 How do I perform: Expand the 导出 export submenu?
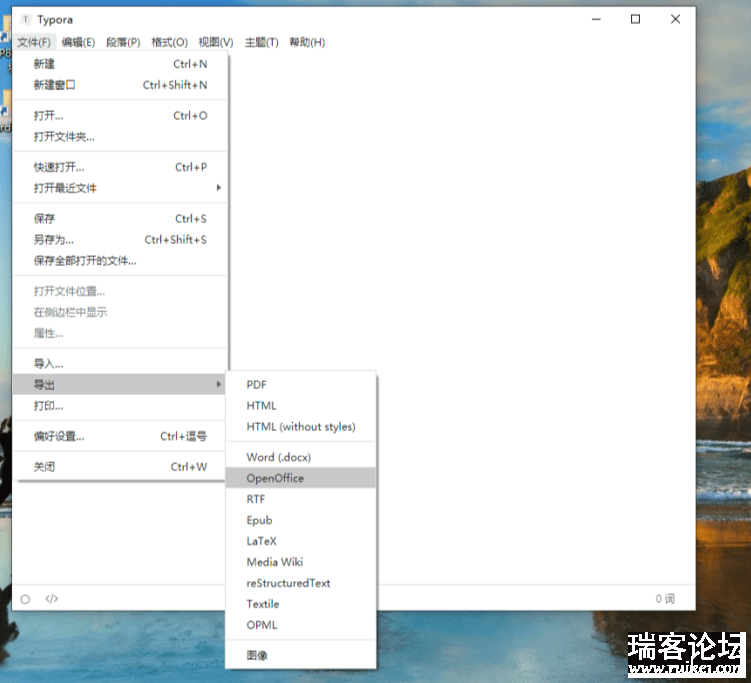point(119,385)
